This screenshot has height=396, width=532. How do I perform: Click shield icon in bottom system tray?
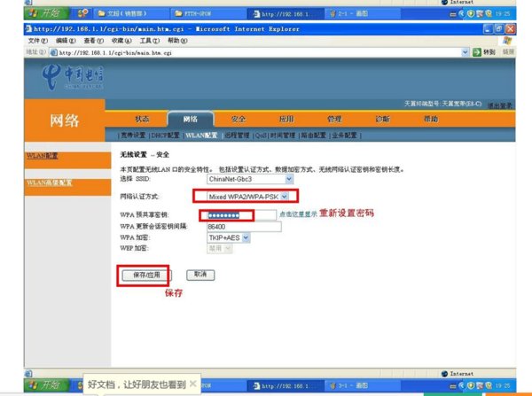pyautogui.click(x=471, y=385)
